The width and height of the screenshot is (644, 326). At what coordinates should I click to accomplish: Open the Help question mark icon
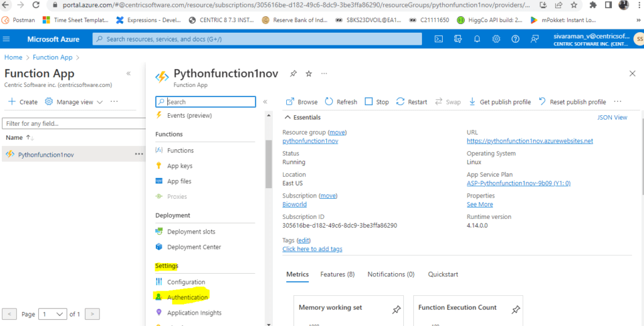(x=515, y=39)
